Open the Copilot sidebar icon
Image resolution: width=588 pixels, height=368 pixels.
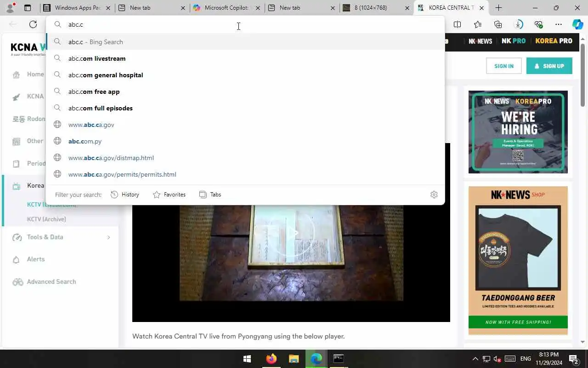tap(577, 24)
